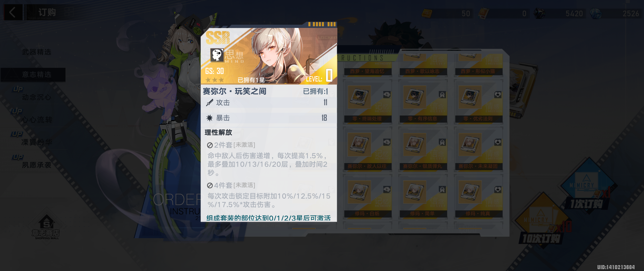Select the 赛弥尔・银质弹丸 card

pyautogui.click(x=423, y=149)
